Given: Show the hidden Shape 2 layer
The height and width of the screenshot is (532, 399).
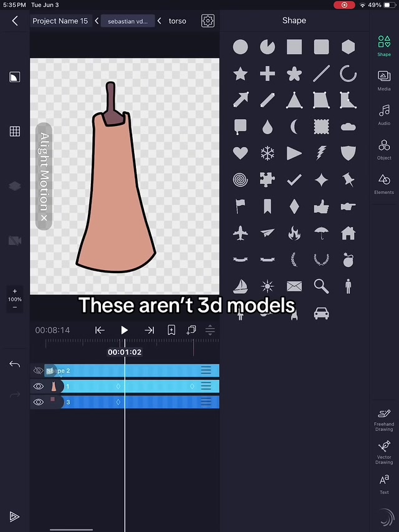Looking at the screenshot, I should coord(38,370).
